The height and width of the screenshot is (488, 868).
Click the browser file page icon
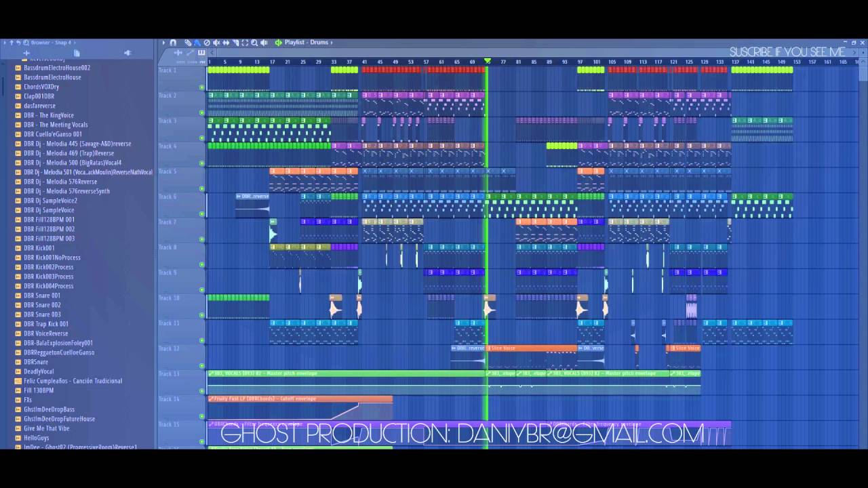[x=77, y=53]
